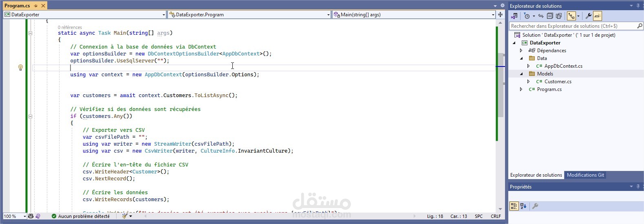Image resolution: width=644 pixels, height=224 pixels.
Task: Collapse the Data folder
Action: (521, 58)
